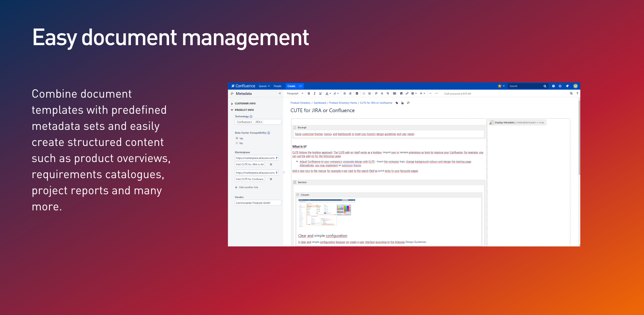Insert a numbered list
Screen dimensions: 644x315
tap(350, 93)
